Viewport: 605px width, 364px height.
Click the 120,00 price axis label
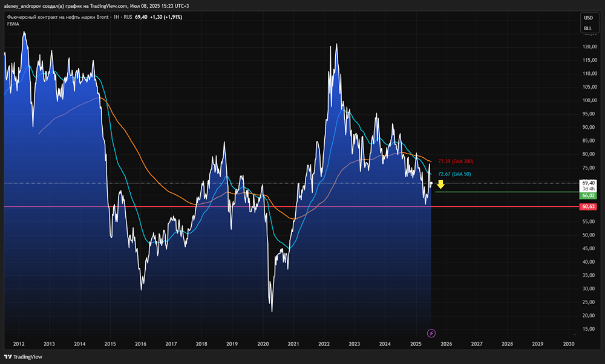coord(589,47)
